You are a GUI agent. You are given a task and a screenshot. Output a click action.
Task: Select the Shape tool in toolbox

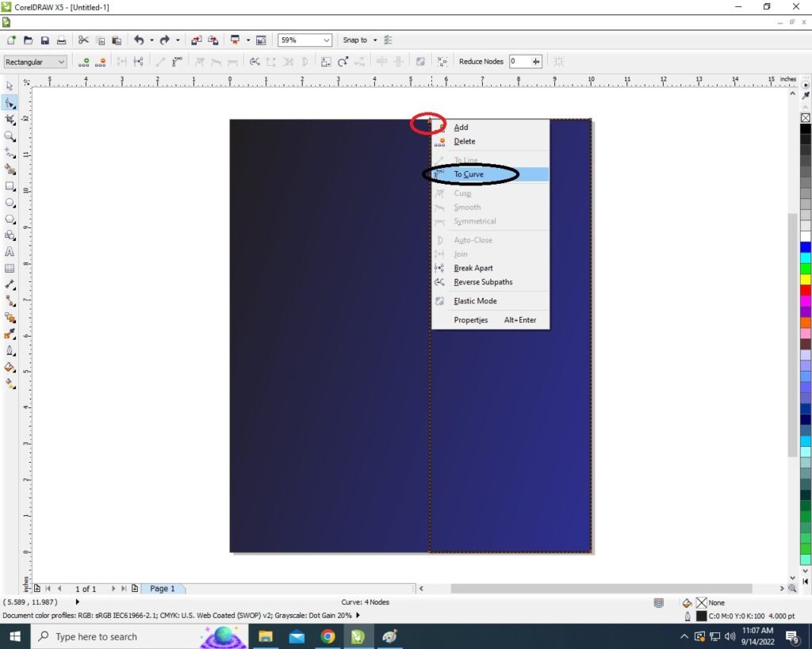[x=10, y=103]
